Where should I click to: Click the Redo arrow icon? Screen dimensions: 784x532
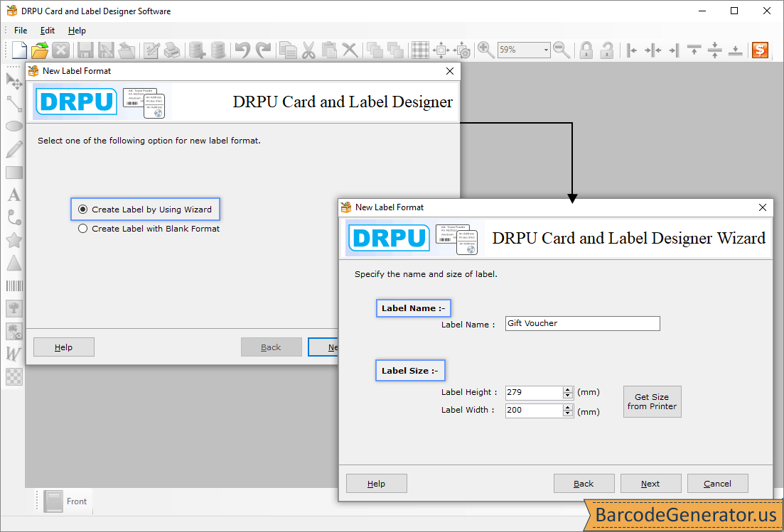[263, 50]
